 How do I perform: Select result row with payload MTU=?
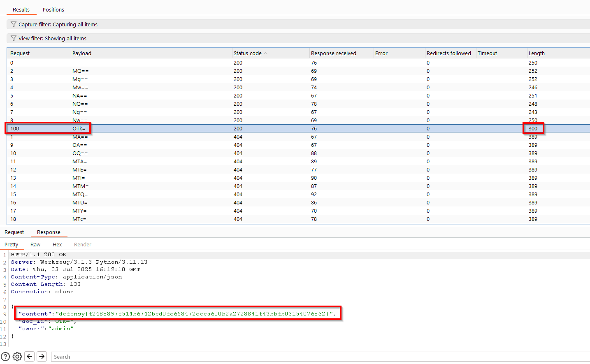298,203
